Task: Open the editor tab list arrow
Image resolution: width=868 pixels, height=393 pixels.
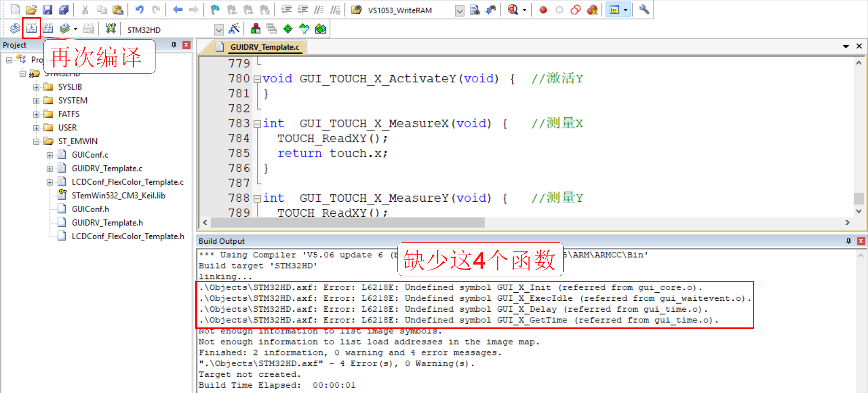Action: click(x=846, y=46)
